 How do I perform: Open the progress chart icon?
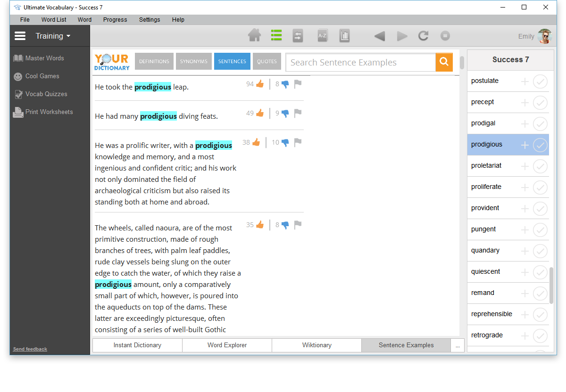345,36
